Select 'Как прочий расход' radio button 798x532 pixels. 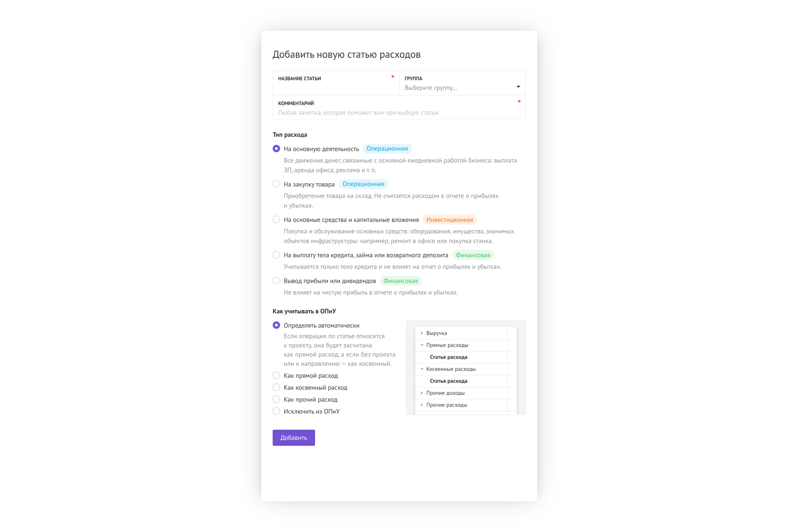point(276,399)
